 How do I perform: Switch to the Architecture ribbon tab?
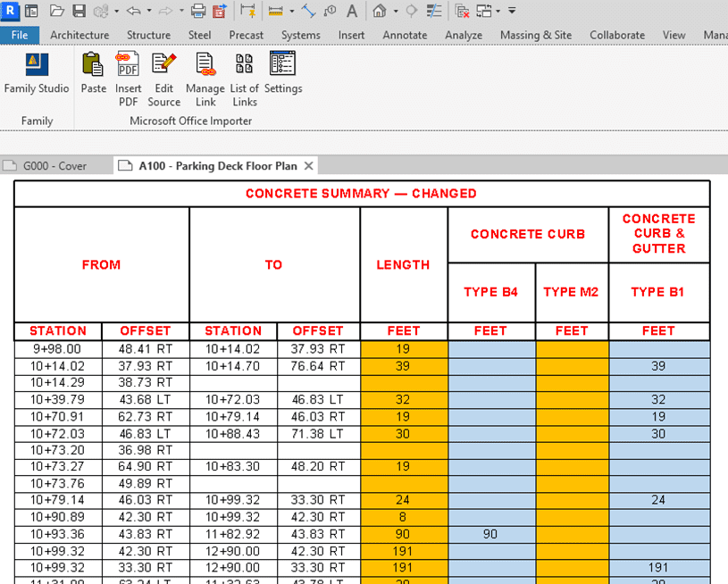[x=79, y=36]
